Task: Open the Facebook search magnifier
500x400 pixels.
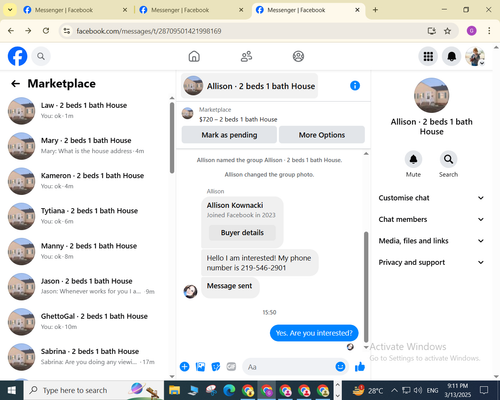Action: coord(41,56)
